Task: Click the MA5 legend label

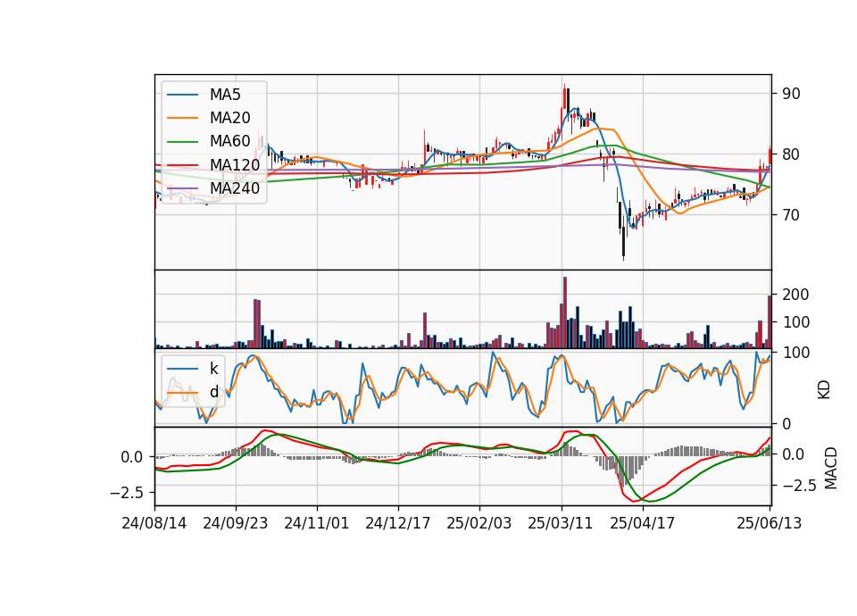Action: pyautogui.click(x=225, y=95)
